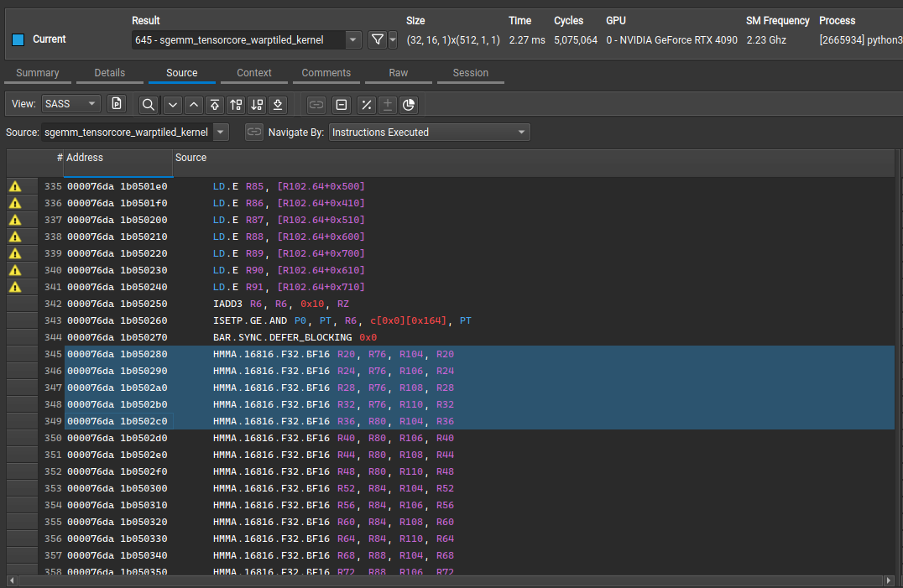Open the Details tab

pyautogui.click(x=110, y=73)
